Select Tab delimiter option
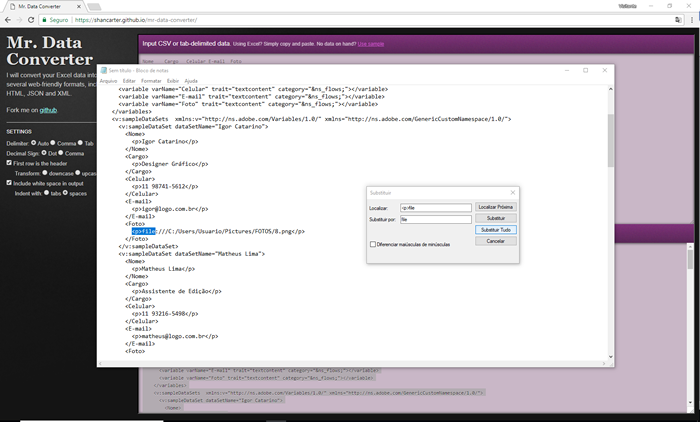 pos(80,143)
